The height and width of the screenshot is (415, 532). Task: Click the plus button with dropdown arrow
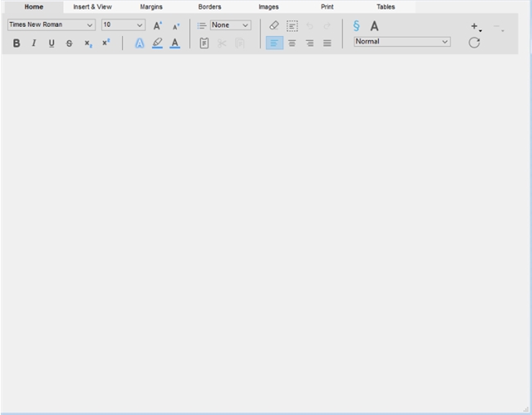pyautogui.click(x=476, y=27)
